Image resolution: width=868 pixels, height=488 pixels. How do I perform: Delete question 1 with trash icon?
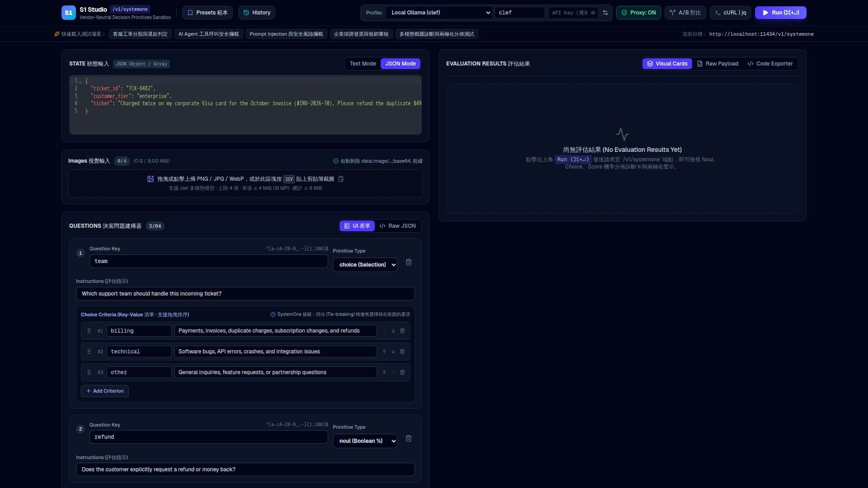coord(409,262)
